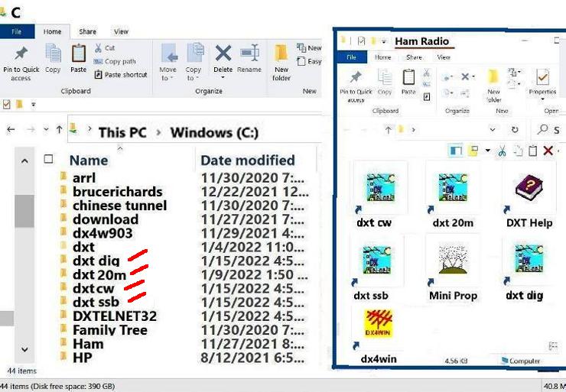Select View tab in C window
Image resolution: width=566 pixels, height=392 pixels.
(x=122, y=32)
